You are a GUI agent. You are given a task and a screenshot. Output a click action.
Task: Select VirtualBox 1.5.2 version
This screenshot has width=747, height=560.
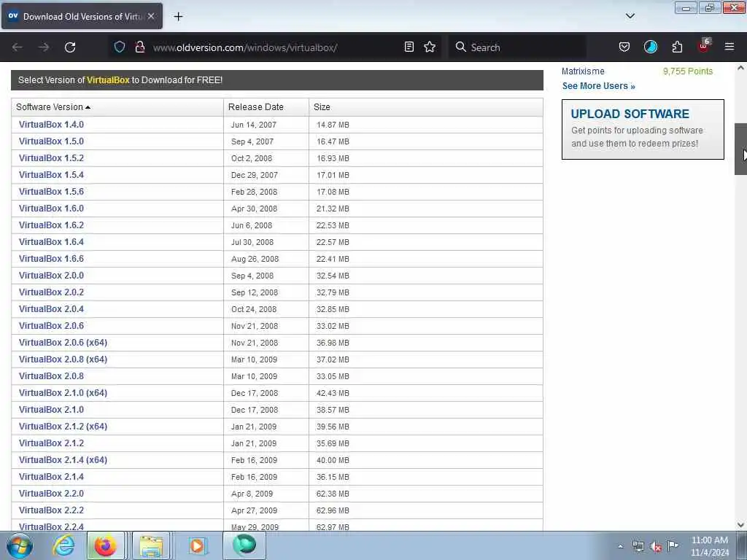pyautogui.click(x=52, y=158)
